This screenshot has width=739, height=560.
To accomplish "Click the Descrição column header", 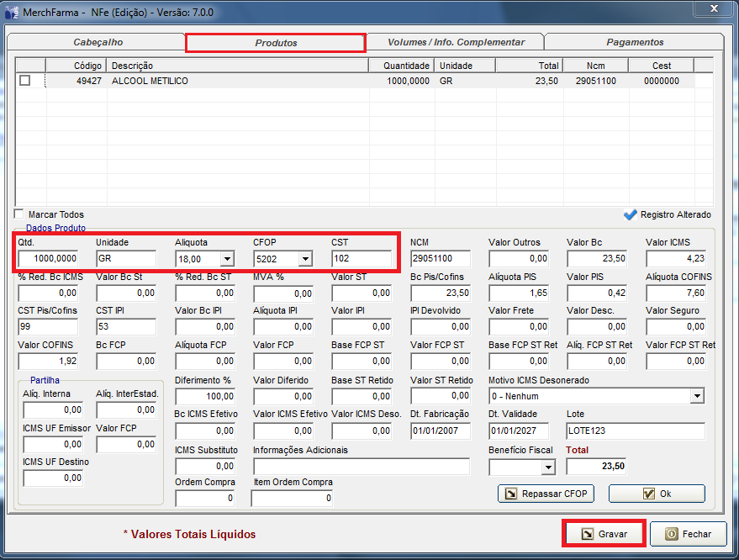I will point(237,66).
